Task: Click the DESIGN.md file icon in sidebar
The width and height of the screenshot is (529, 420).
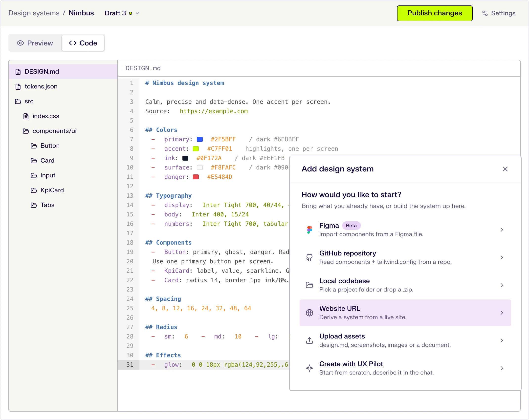Action: click(18, 72)
